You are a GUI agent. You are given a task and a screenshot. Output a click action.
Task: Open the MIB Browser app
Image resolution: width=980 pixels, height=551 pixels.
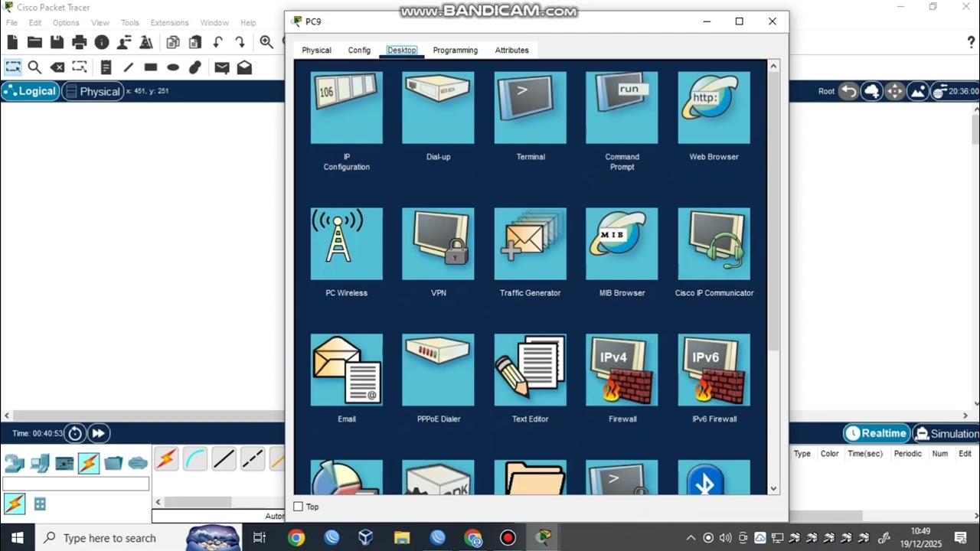pyautogui.click(x=622, y=244)
